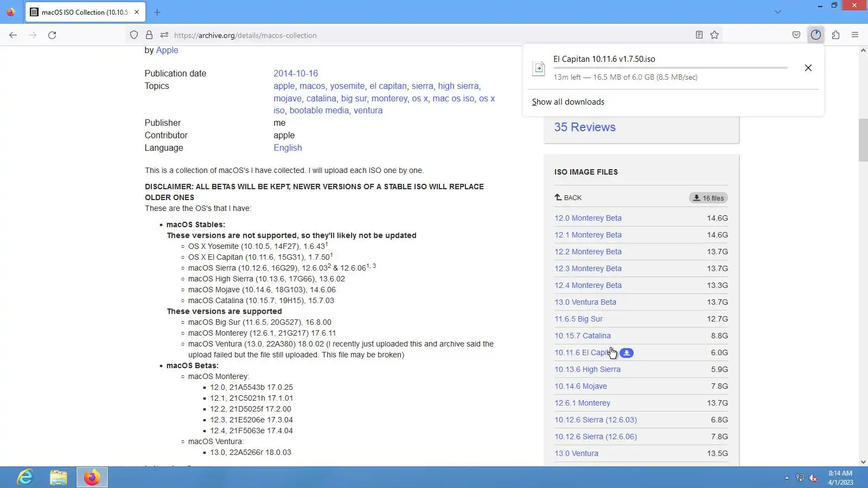Launch Internet Explorer from taskbar
This screenshot has height=488, width=868.
click(25, 477)
